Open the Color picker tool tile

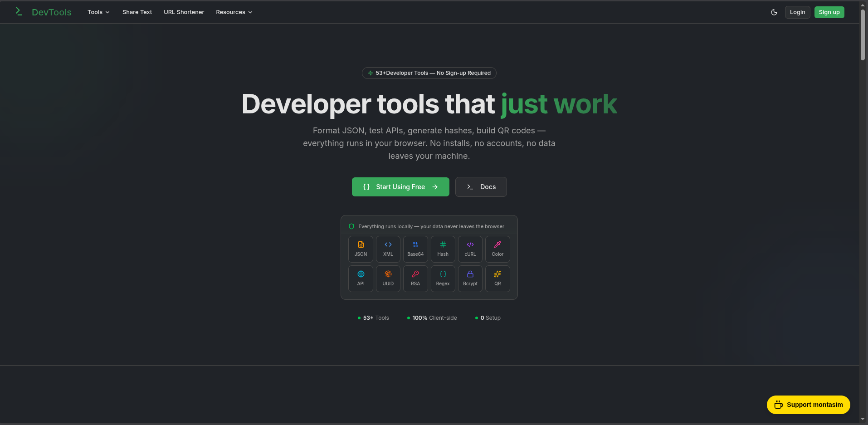(497, 249)
